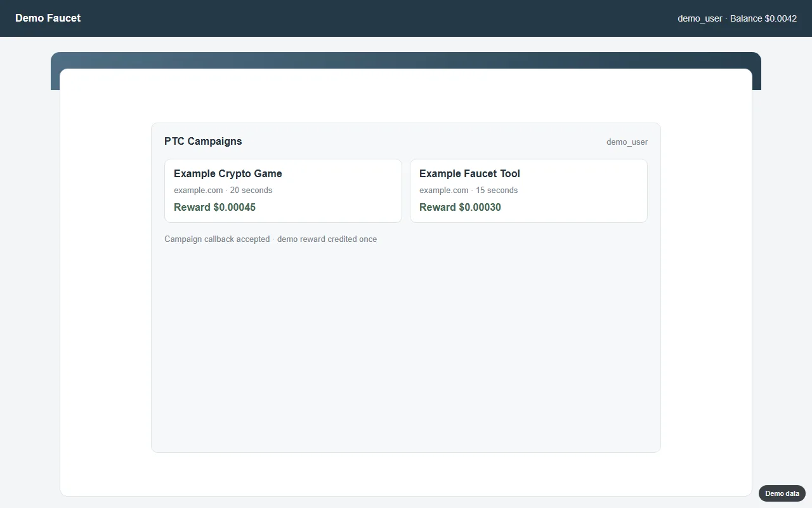Click the example.com · 15 seconds line
This screenshot has width=812, height=508.
point(468,190)
